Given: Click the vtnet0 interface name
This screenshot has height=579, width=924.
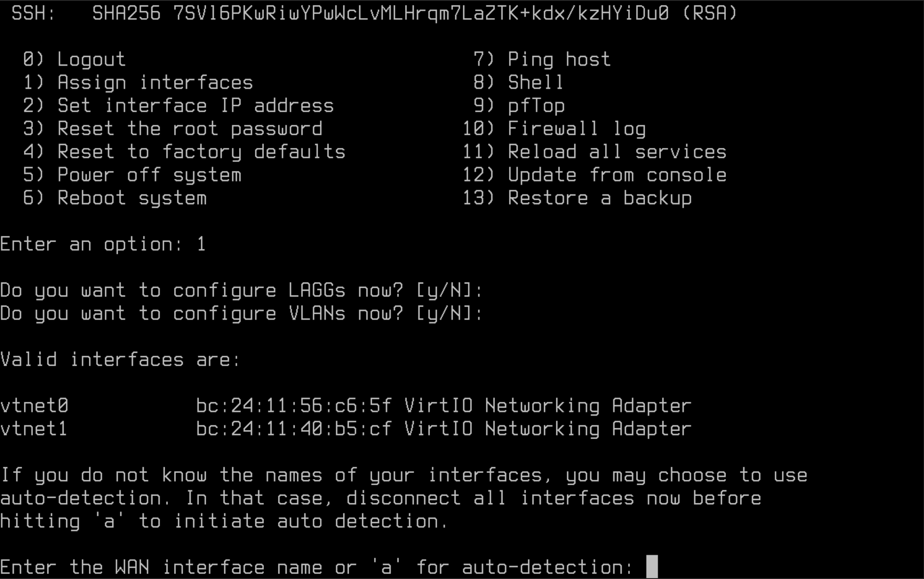Looking at the screenshot, I should (x=34, y=405).
